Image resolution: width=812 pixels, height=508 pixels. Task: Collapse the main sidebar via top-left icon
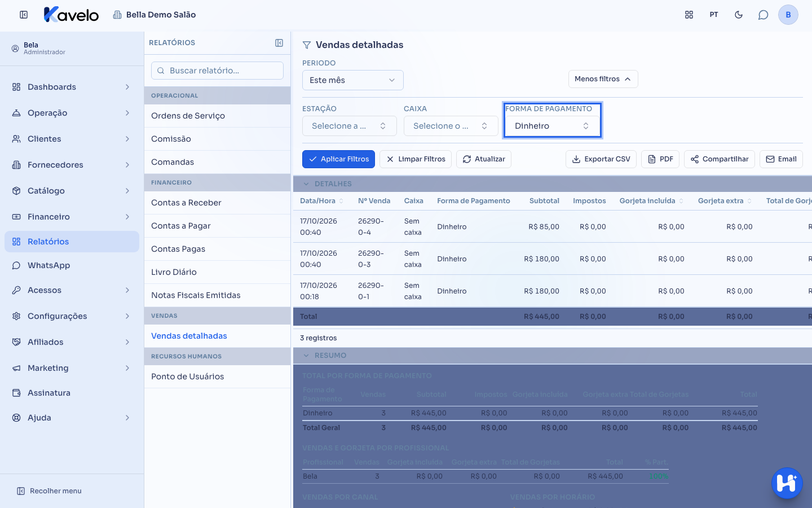pyautogui.click(x=24, y=15)
